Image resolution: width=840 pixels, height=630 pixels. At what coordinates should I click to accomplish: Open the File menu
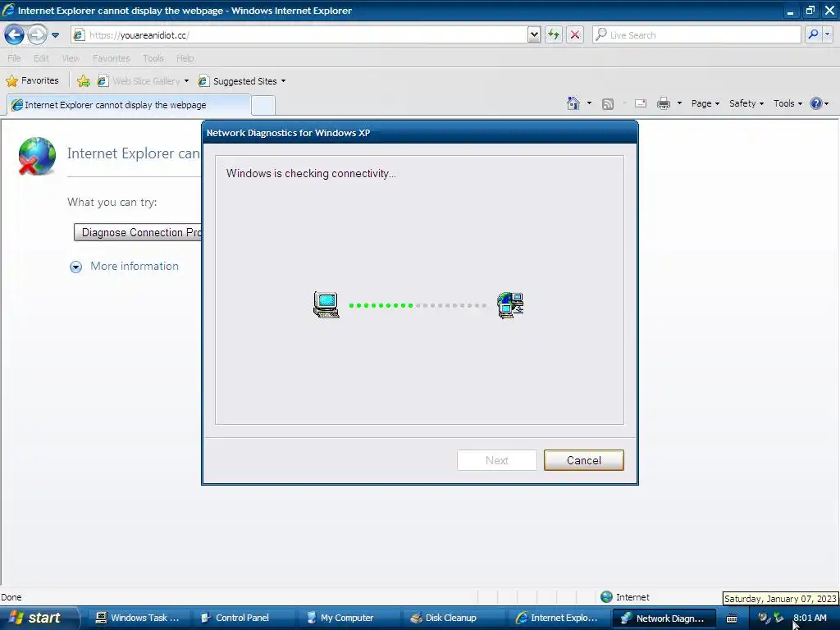point(15,58)
